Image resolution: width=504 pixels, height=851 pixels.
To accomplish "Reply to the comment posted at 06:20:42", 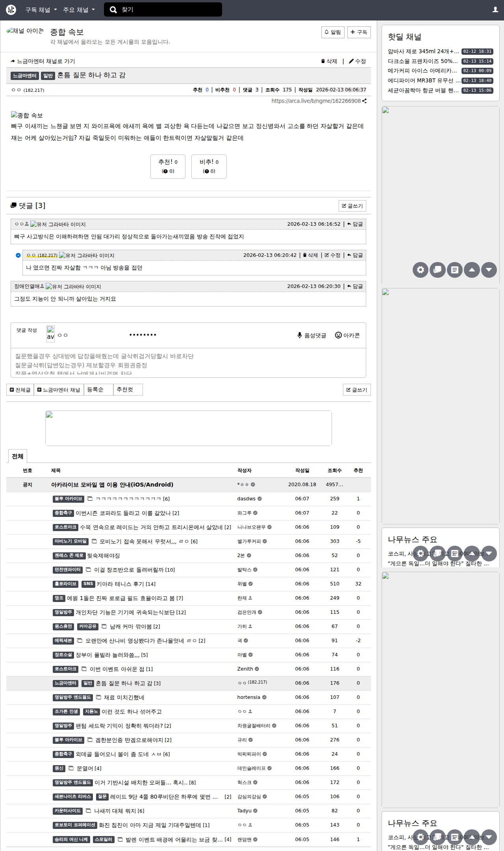I will (x=355, y=255).
